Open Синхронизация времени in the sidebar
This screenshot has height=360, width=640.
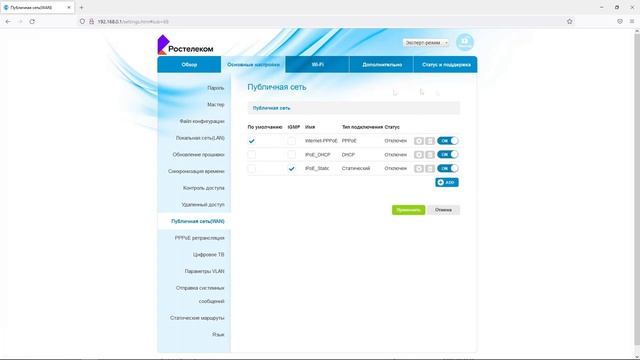(196, 171)
